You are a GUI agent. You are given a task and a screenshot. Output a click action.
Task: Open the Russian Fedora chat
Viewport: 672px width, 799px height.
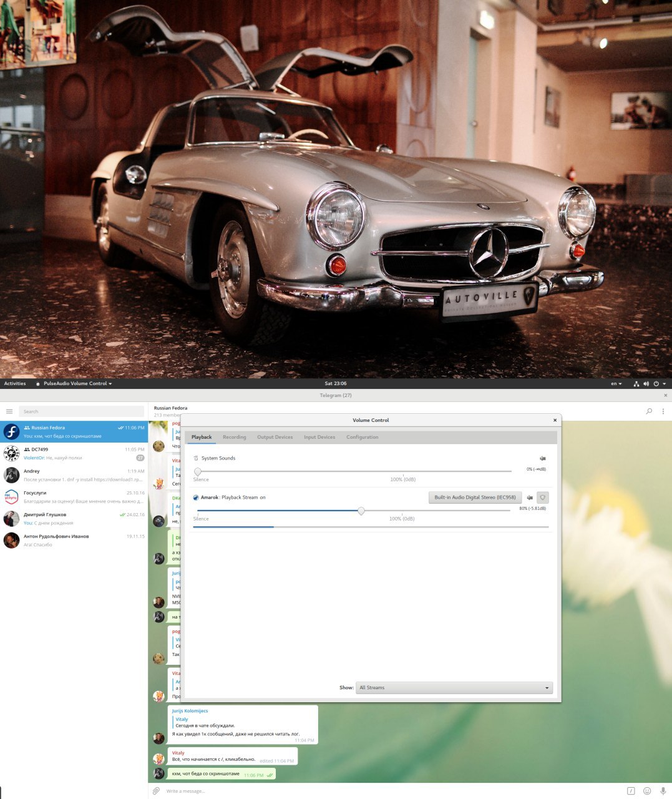[74, 432]
